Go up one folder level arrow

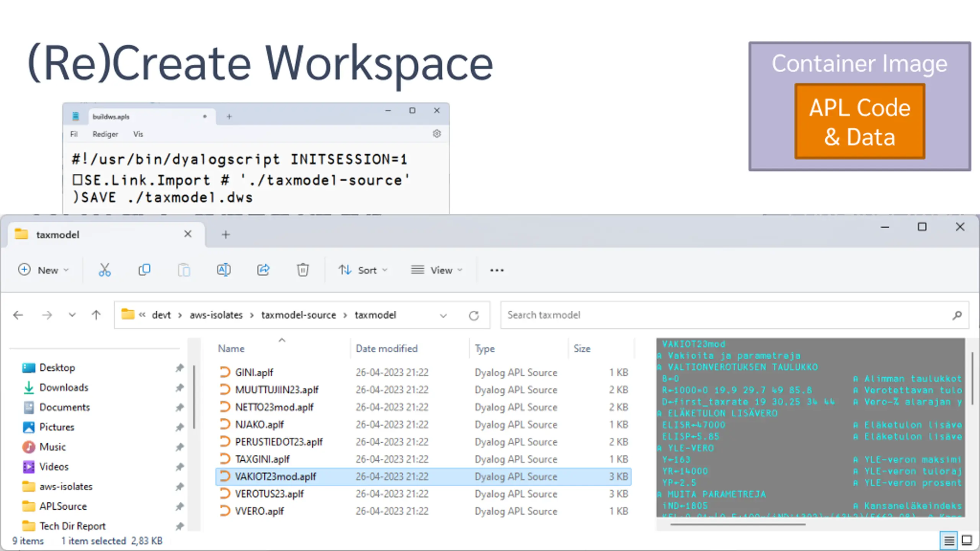(96, 315)
